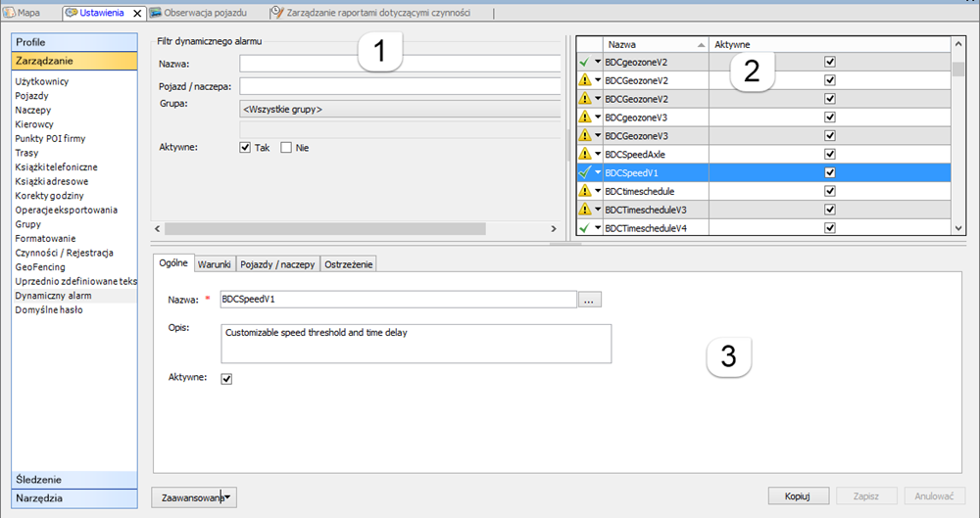Viewport: 980px width, 518px height.
Task: Expand the dropdown arrow in BDCSpeedV1 row
Action: coord(598,173)
